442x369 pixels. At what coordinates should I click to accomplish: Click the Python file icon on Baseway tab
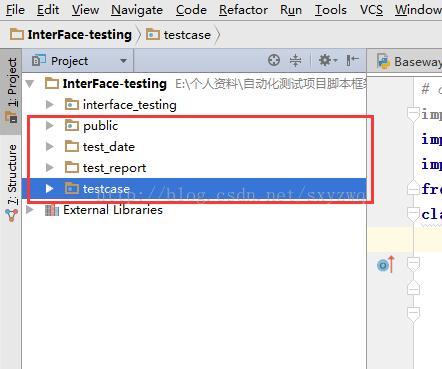pos(383,62)
